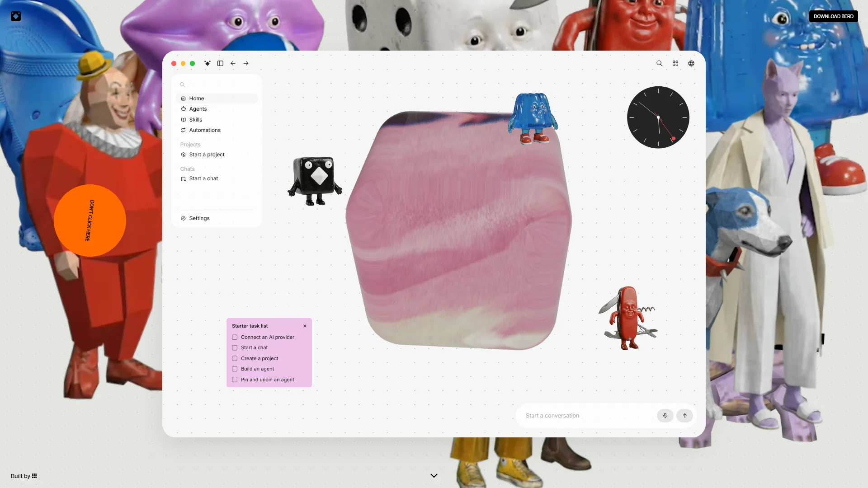Open Agents in the sidebar
The width and height of the screenshot is (868, 488).
pyautogui.click(x=217, y=109)
